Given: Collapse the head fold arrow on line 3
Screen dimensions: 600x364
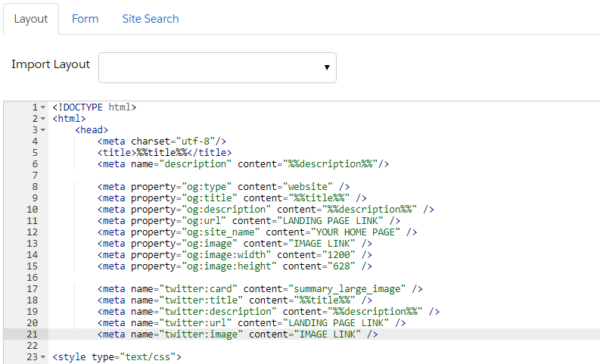Looking at the screenshot, I should point(43,130).
